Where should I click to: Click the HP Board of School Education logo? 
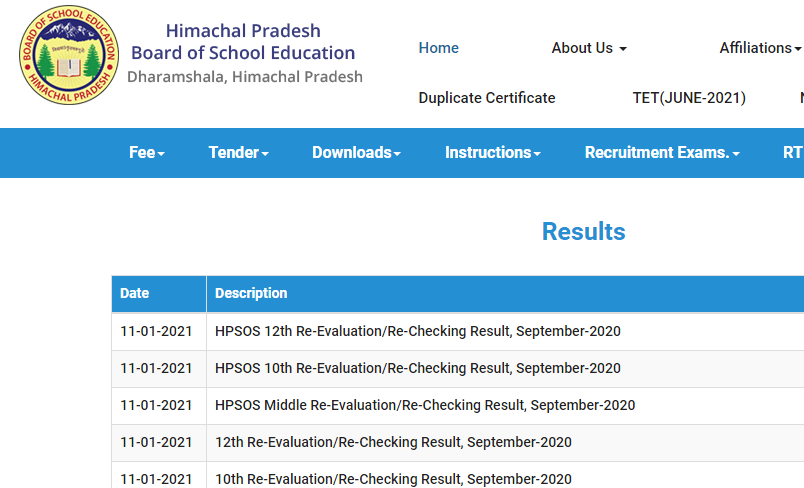[x=69, y=55]
